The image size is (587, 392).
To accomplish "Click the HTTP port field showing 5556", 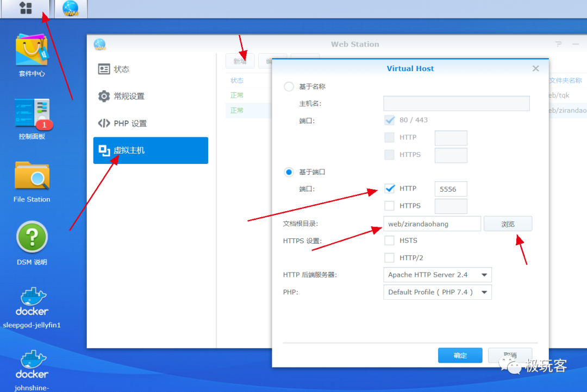I will (x=451, y=189).
